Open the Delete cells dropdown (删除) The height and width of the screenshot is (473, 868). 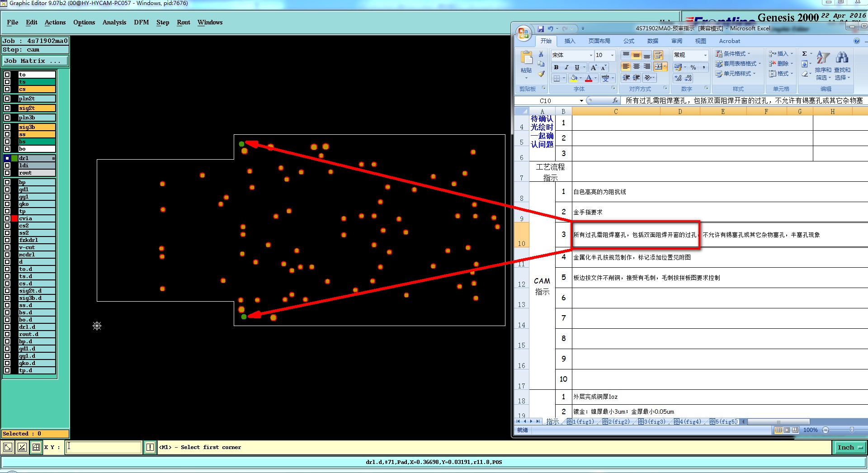781,64
